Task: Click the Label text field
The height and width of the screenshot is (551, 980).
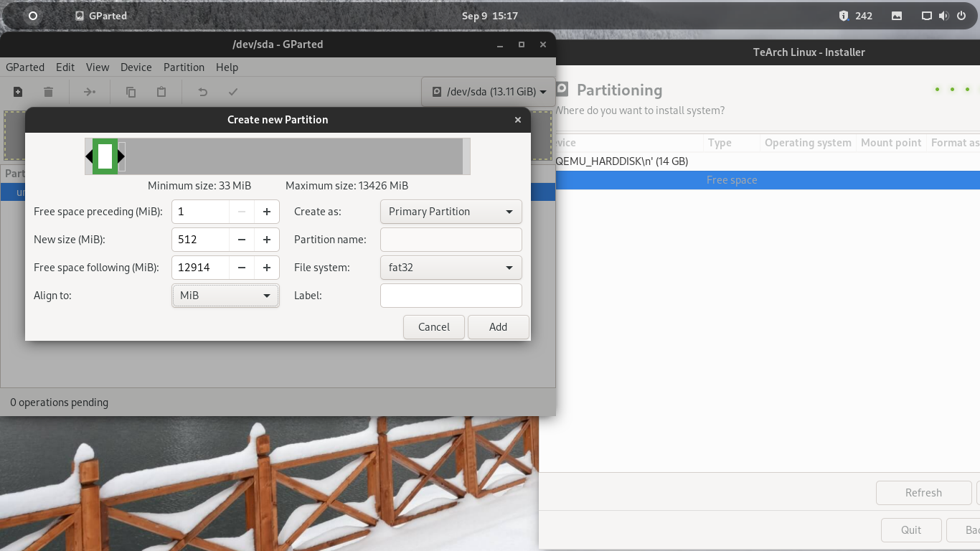Action: pos(451,296)
